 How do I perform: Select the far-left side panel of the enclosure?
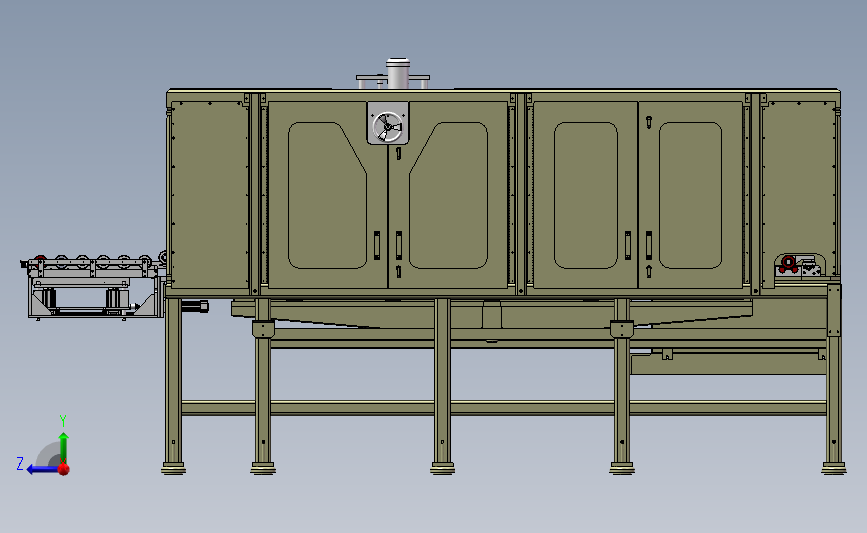pos(210,195)
